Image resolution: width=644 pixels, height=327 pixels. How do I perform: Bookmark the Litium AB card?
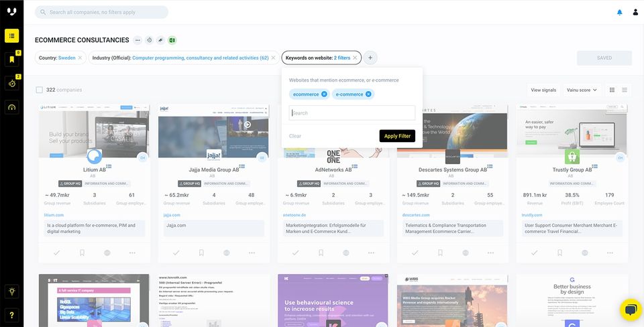[x=82, y=253]
